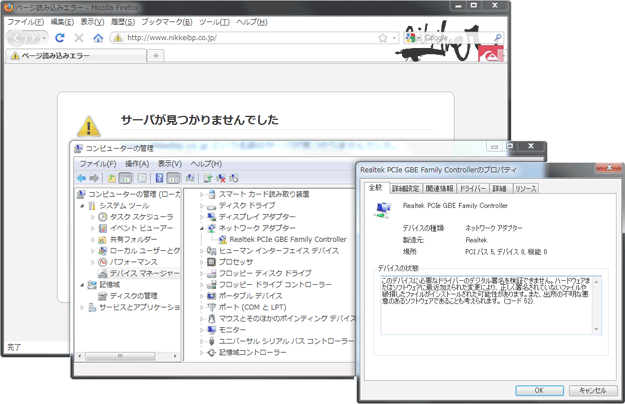Click the help icon in Computer Management toolbar
Screen dimensions: 625x404
[x=159, y=178]
